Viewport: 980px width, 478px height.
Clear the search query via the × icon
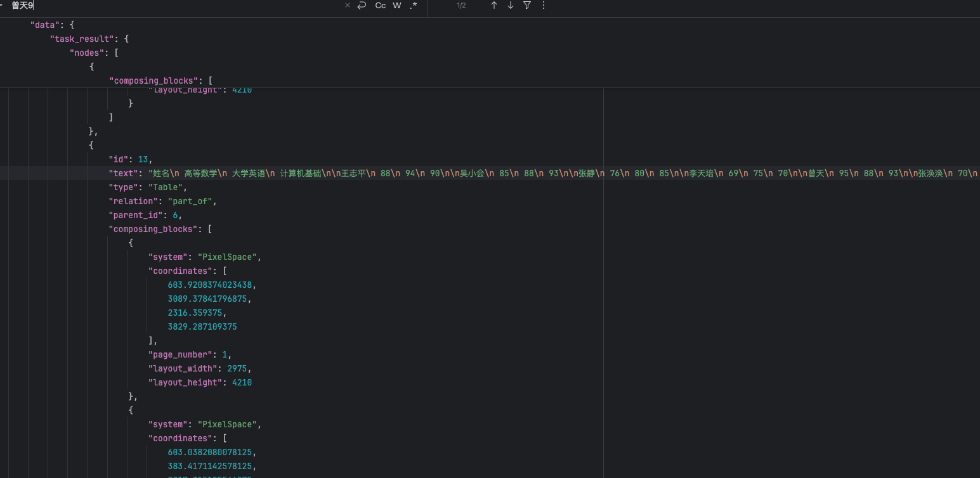click(347, 6)
